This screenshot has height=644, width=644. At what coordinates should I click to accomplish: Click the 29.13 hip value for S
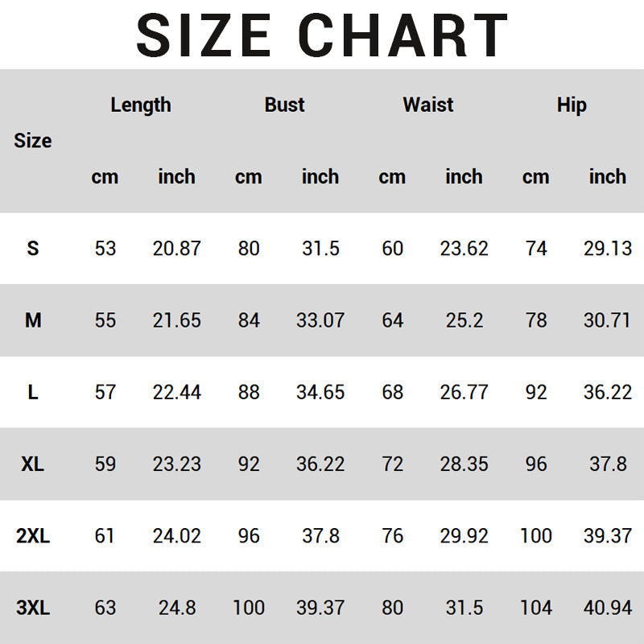pos(608,249)
